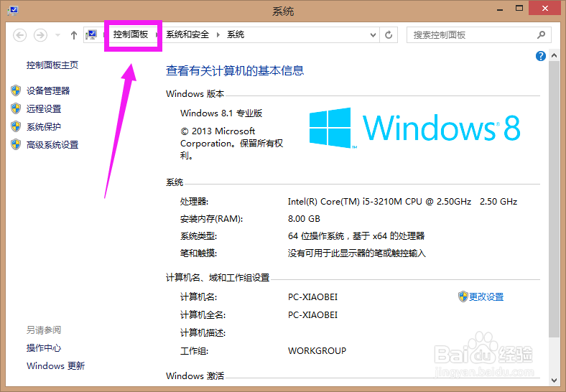Open 操作中心 link

(44, 348)
